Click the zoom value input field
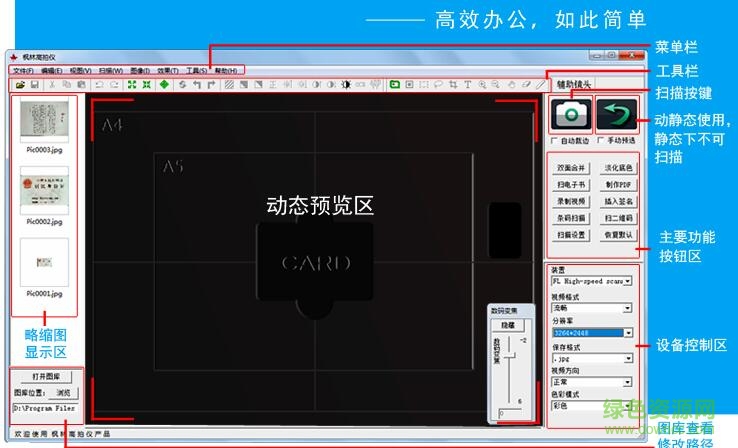Screen dimensions: 738x448 [510, 413]
